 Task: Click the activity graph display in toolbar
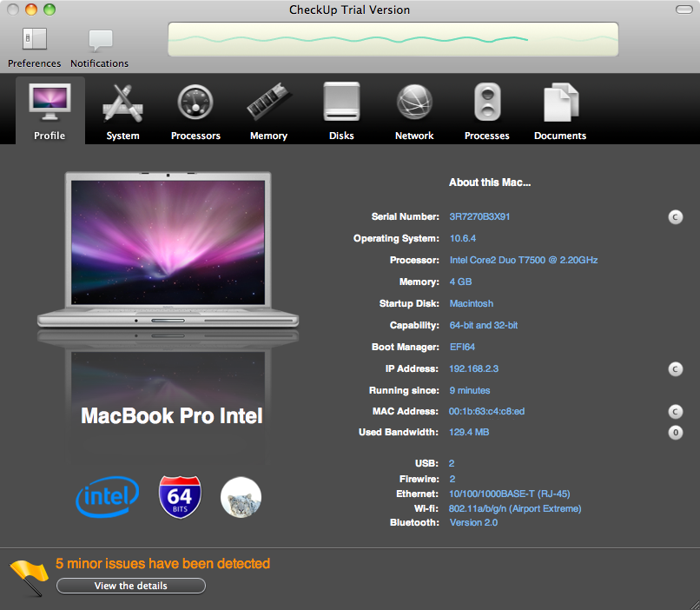point(393,39)
